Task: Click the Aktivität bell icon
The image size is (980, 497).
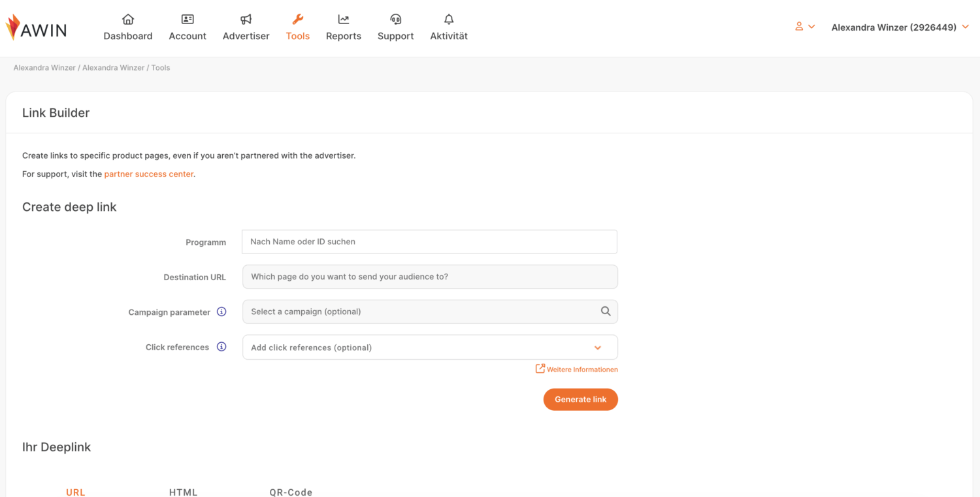Action: [x=449, y=19]
